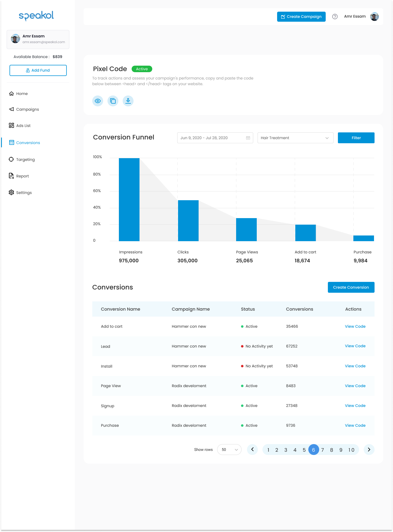Click the Create Campaign button

(x=301, y=17)
